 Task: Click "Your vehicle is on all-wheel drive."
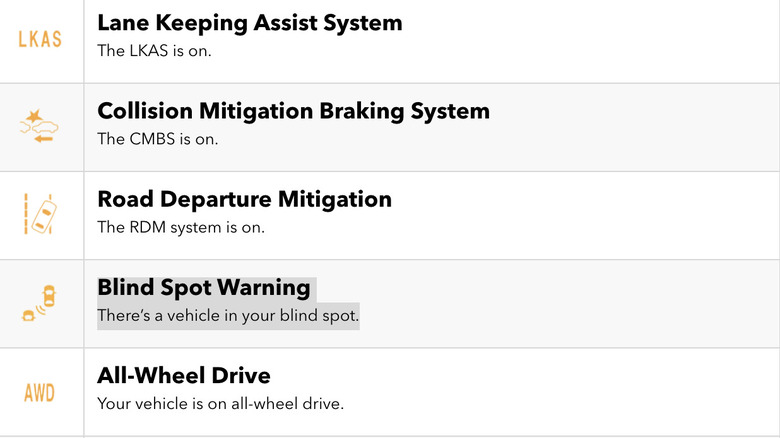pyautogui.click(x=221, y=404)
